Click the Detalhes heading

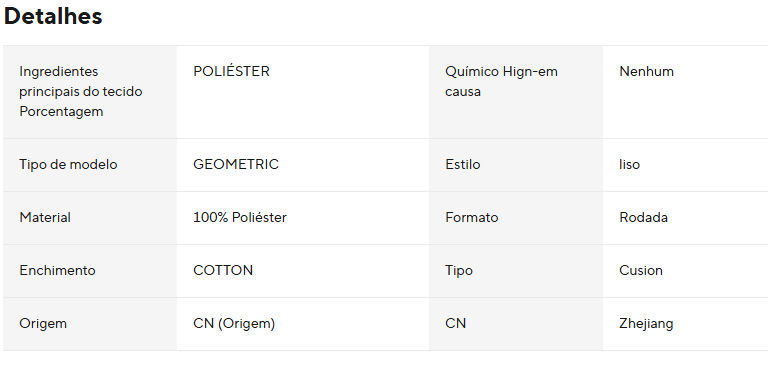click(53, 16)
